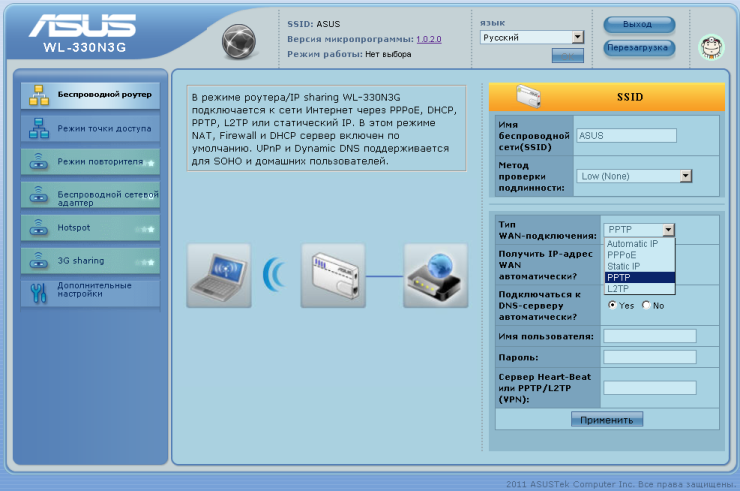Click the SSID name input field

[x=626, y=135]
